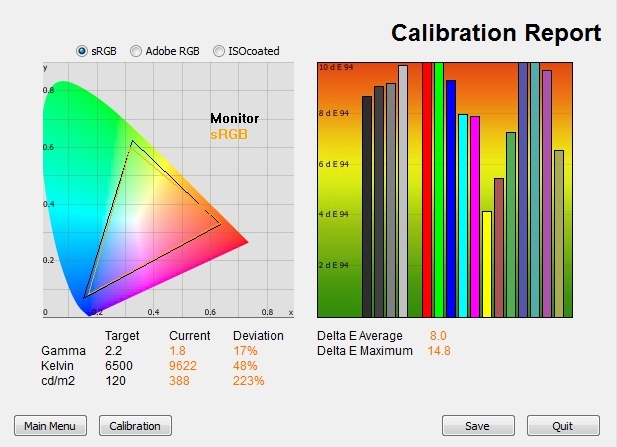Click the Calibration Report title
Screen dimensions: 617x447
tap(496, 33)
